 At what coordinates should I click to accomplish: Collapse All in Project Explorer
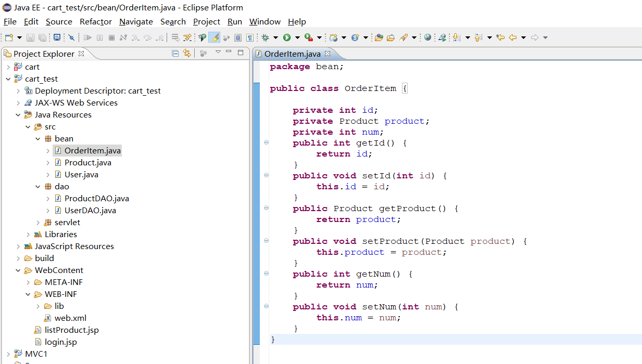point(175,53)
